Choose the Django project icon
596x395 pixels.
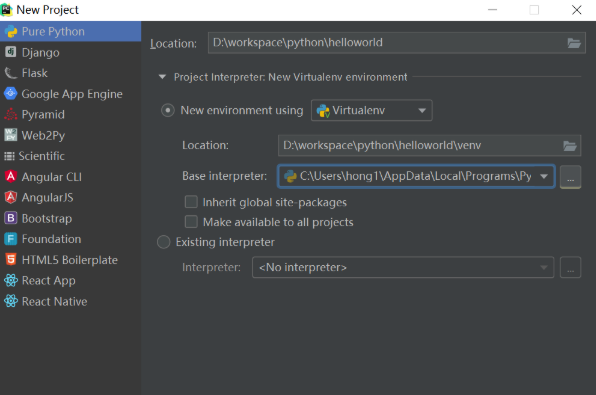[x=10, y=52]
